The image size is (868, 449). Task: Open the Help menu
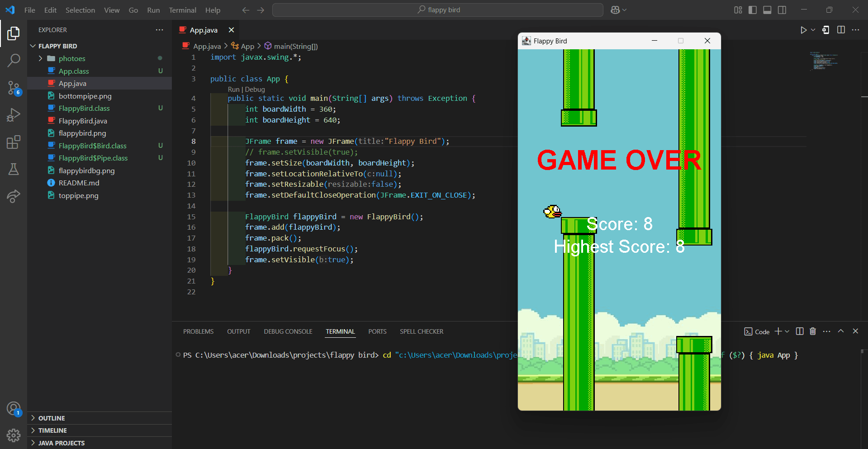click(213, 10)
